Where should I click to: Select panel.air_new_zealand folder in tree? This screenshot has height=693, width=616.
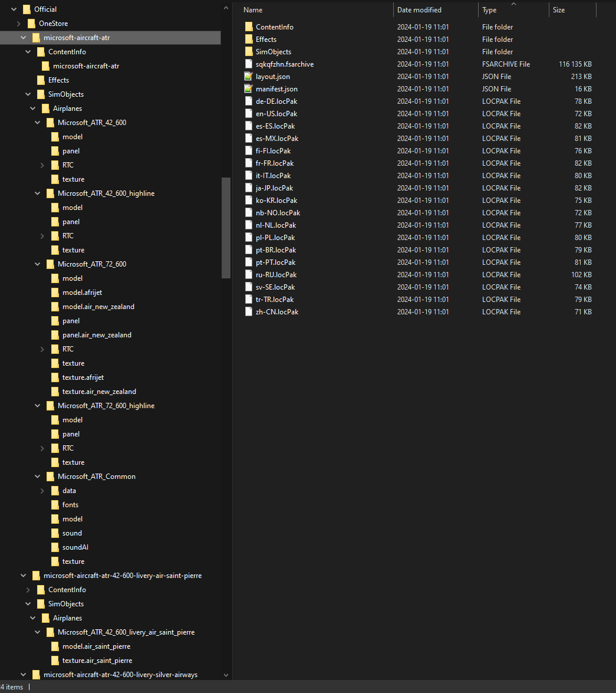tap(97, 335)
